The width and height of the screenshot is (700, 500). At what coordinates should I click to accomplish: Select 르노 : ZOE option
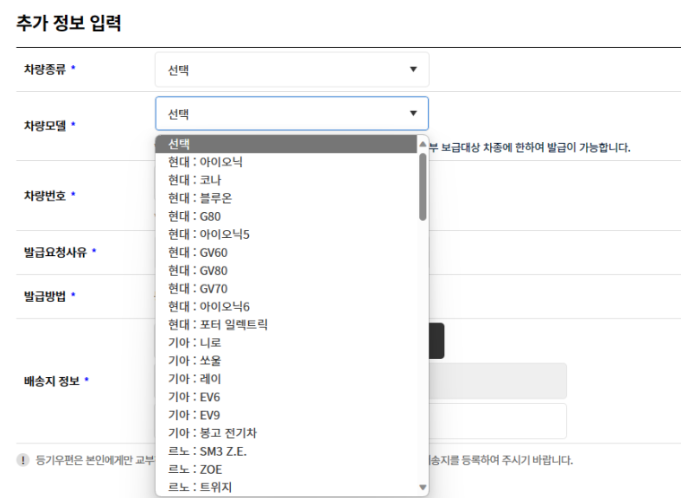pos(286,469)
